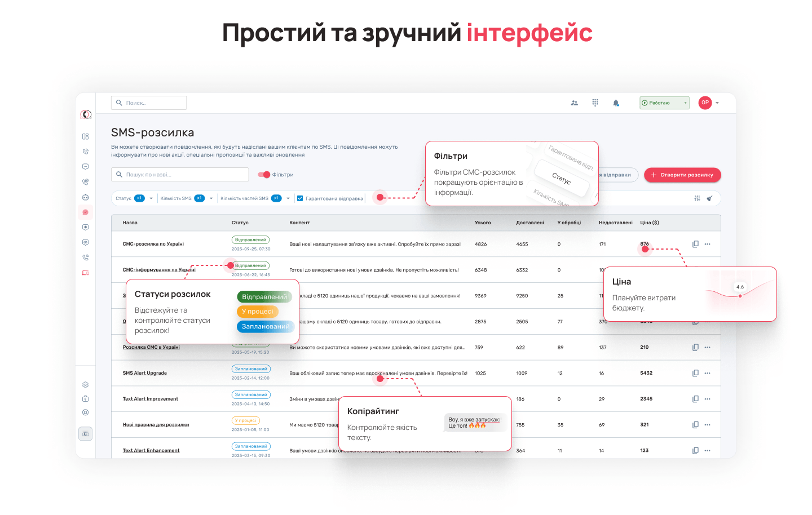Copy the 'SMS Alert Upgrade' row
Viewport: 812px width, 515px height.
pyautogui.click(x=695, y=373)
